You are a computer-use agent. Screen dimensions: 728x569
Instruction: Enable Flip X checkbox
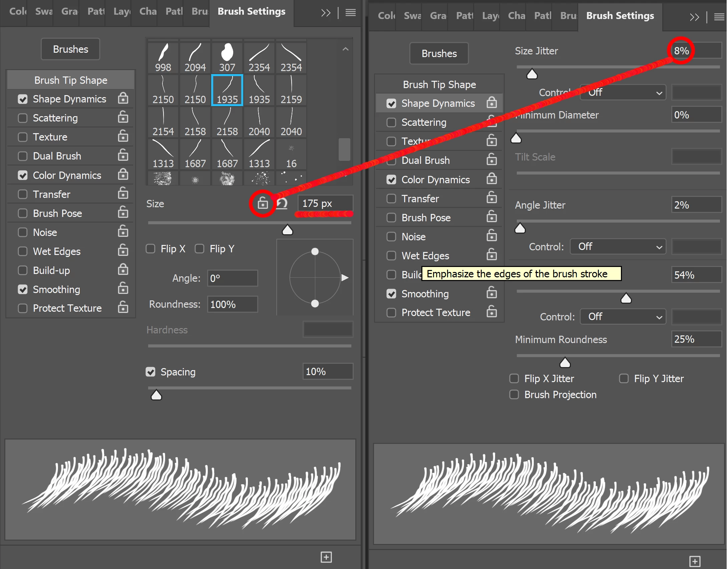[x=151, y=249]
